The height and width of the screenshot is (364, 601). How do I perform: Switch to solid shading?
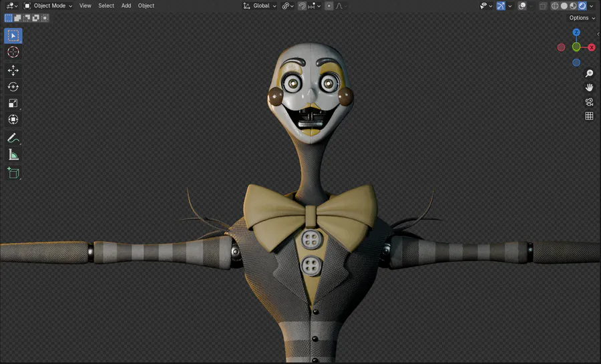pyautogui.click(x=564, y=6)
